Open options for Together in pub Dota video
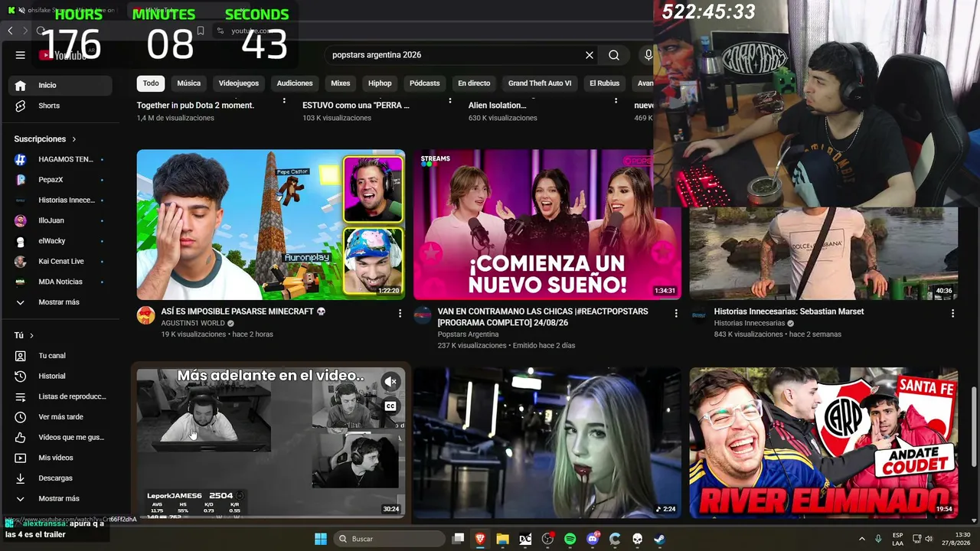980x551 pixels. click(x=284, y=101)
